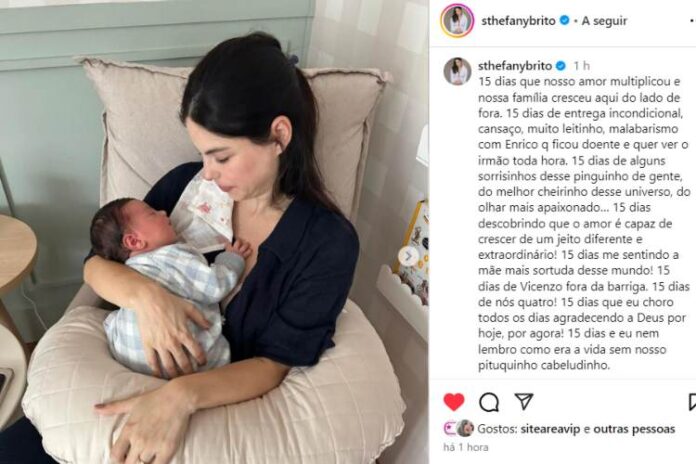Toggle the 'A seguir' following button

[x=604, y=21]
